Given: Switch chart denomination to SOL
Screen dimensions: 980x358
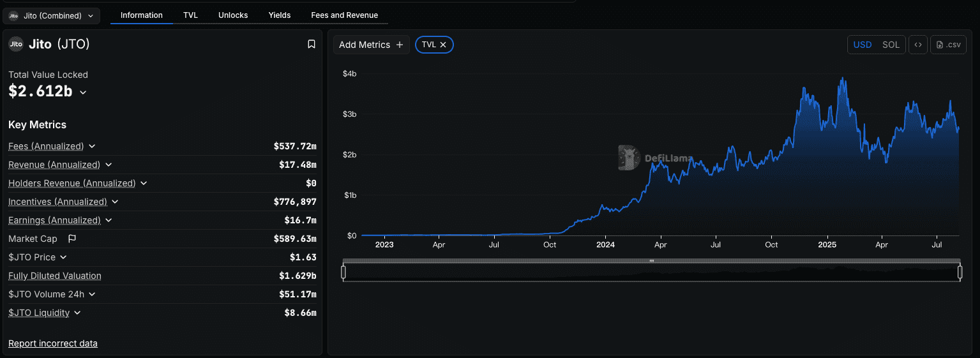Looking at the screenshot, I should click(x=891, y=45).
